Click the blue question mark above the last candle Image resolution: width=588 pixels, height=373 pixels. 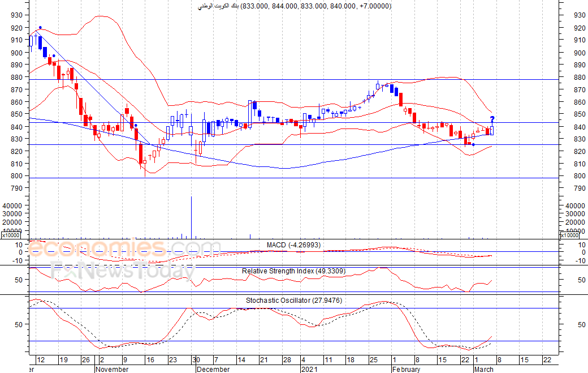pyautogui.click(x=492, y=119)
